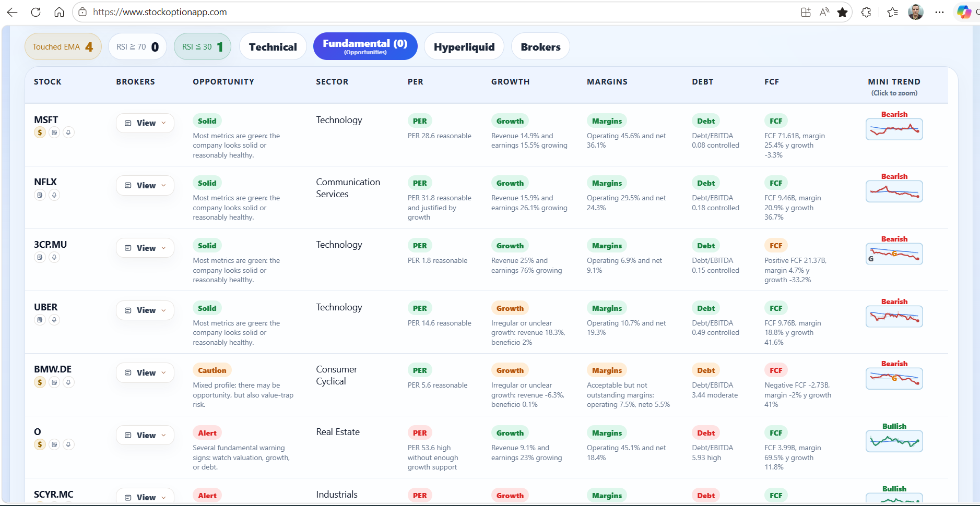
Task: Click the SCYR.MC stock ticker
Action: click(54, 494)
